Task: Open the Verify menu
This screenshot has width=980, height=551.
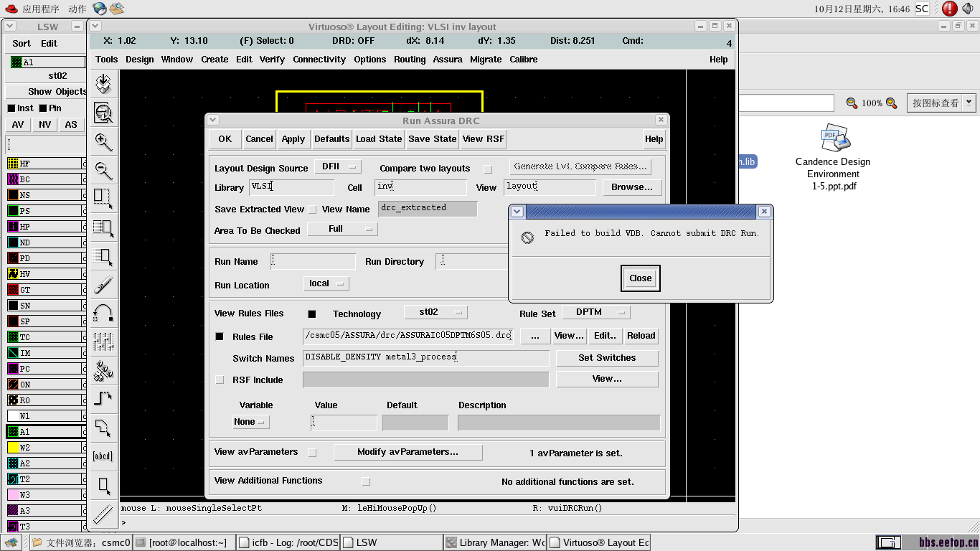Action: pyautogui.click(x=272, y=60)
